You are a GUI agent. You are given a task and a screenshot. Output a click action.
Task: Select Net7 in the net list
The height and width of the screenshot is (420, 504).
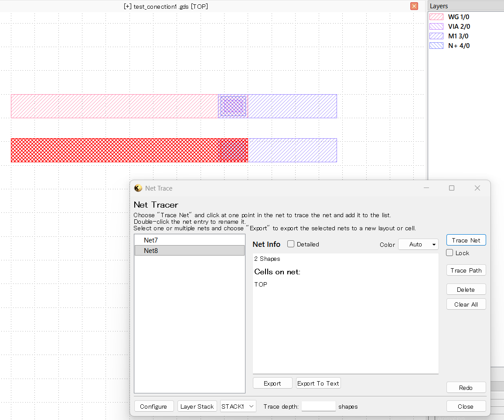[x=189, y=240]
